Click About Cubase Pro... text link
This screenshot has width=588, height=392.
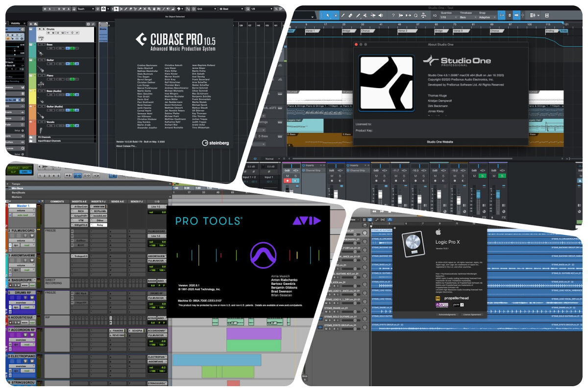pos(126,146)
